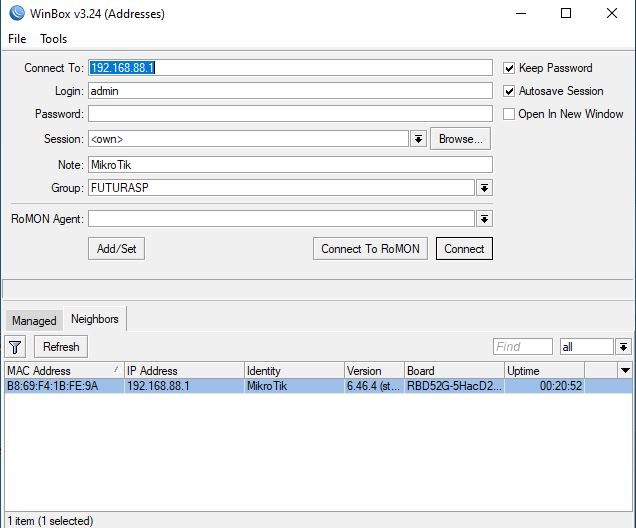This screenshot has width=636, height=528.
Task: Sort by Version column header
Action: [x=374, y=371]
